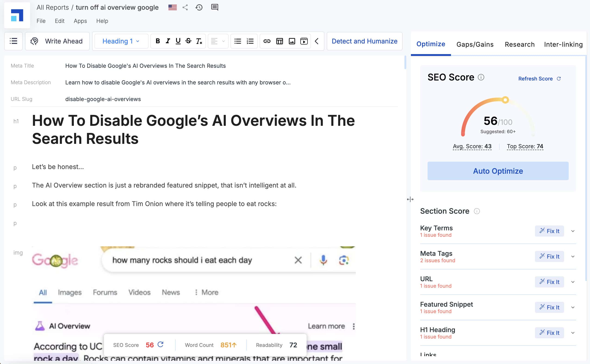Click the URL Slug field
Image resolution: width=590 pixels, height=364 pixels.
point(103,99)
